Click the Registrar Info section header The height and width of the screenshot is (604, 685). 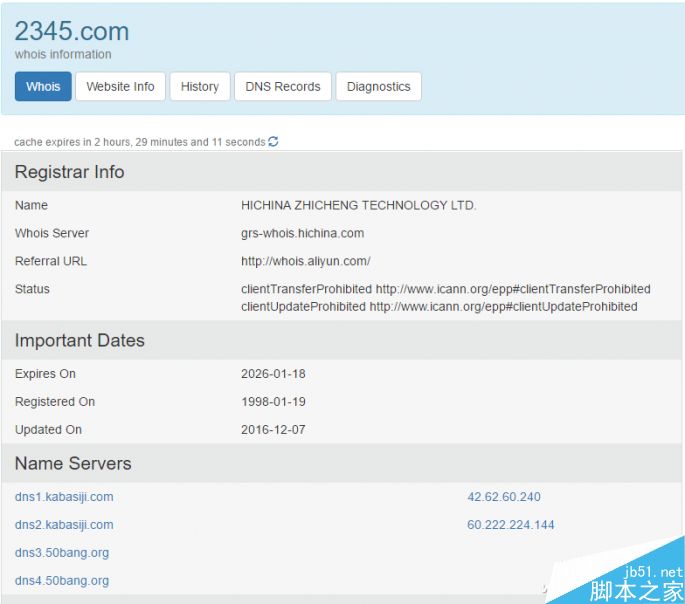[x=70, y=172]
